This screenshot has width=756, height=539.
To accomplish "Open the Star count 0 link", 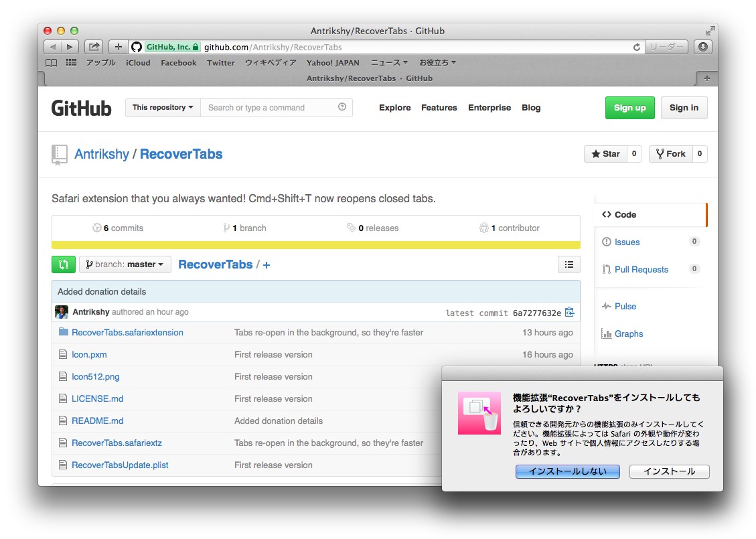I will pos(634,154).
